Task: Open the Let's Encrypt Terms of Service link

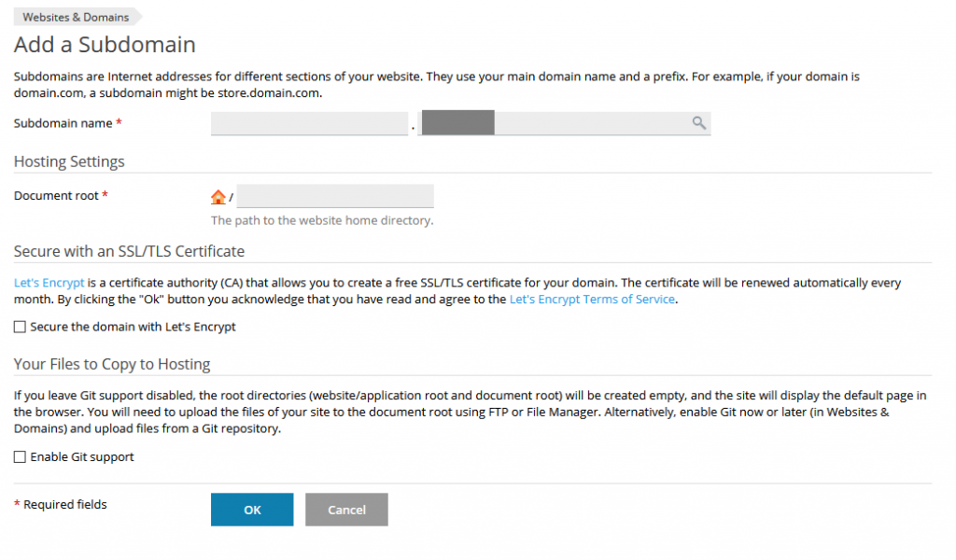Action: point(592,300)
